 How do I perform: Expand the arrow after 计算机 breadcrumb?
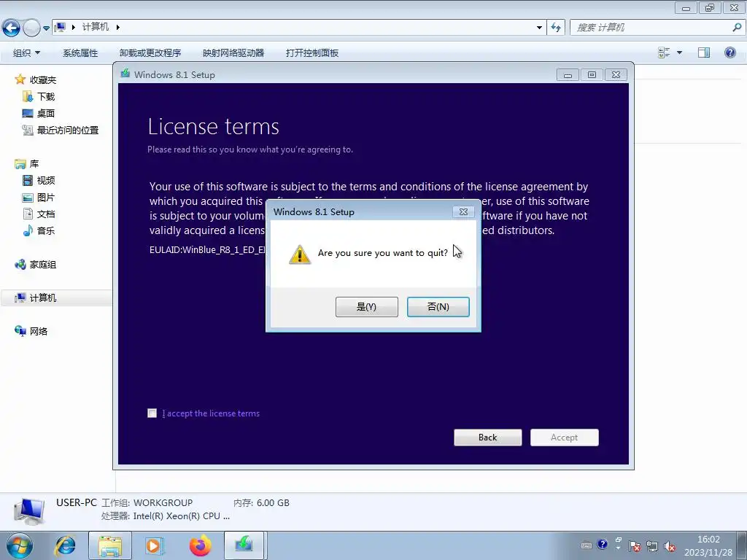(x=117, y=27)
